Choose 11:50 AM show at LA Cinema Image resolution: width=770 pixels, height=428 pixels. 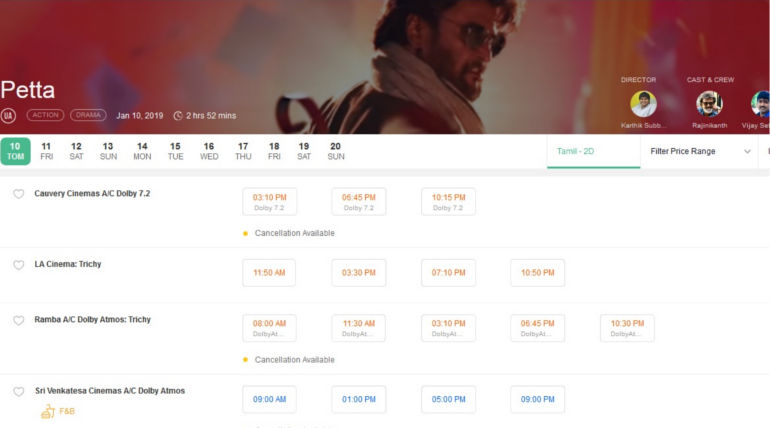[x=269, y=272]
